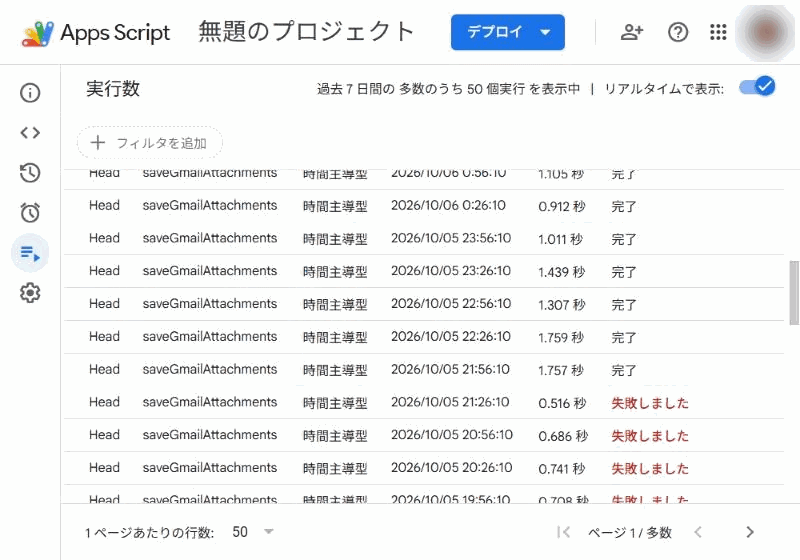Click 失敗しました status in the 20:56:10 row
This screenshot has width=800, height=560.
tap(650, 436)
